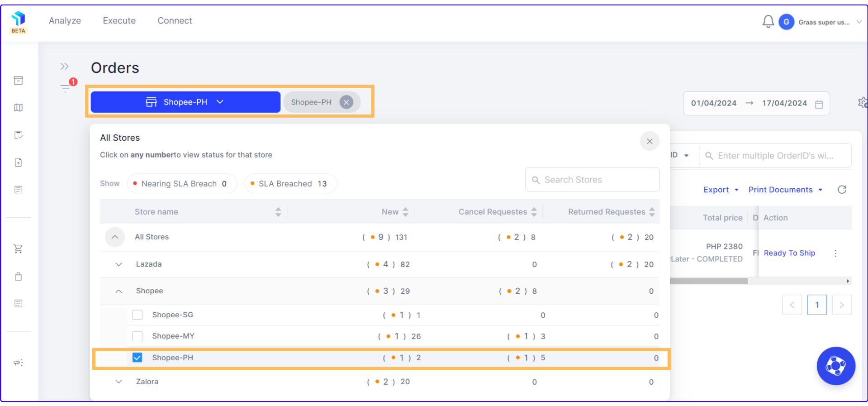Viewport: 868px width, 406px height.
Task: Open the archive box sidebar icon
Action: 19,81
